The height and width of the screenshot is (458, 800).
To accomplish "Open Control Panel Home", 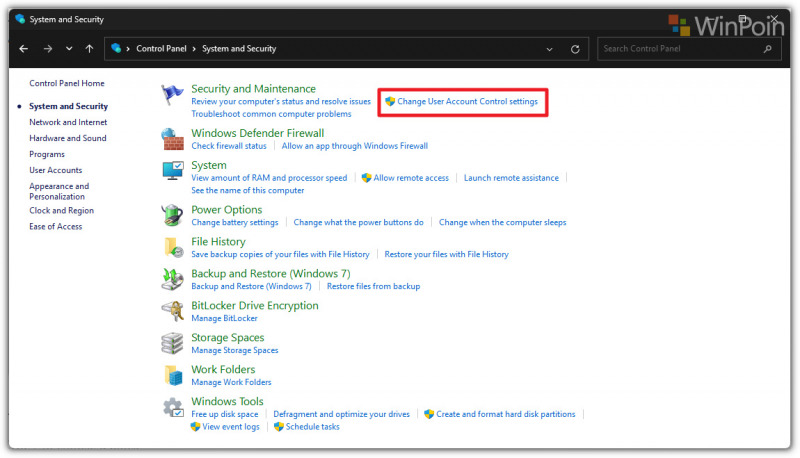I will [67, 83].
